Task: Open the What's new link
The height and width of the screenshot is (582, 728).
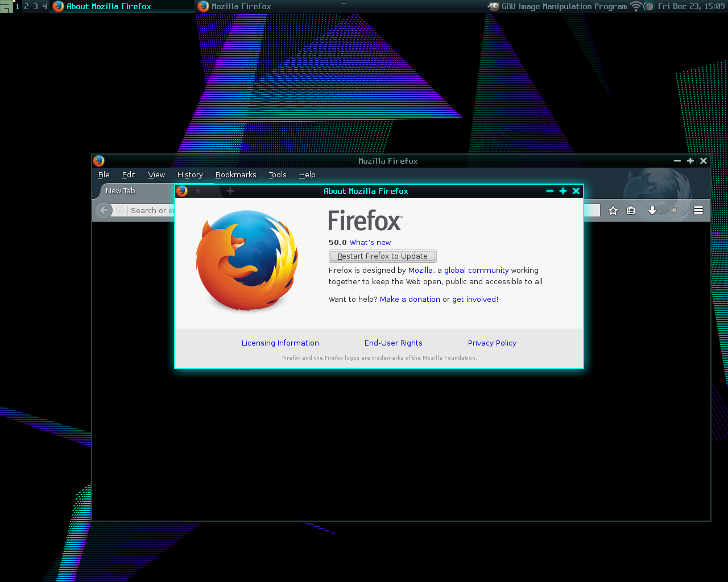Action: (370, 243)
